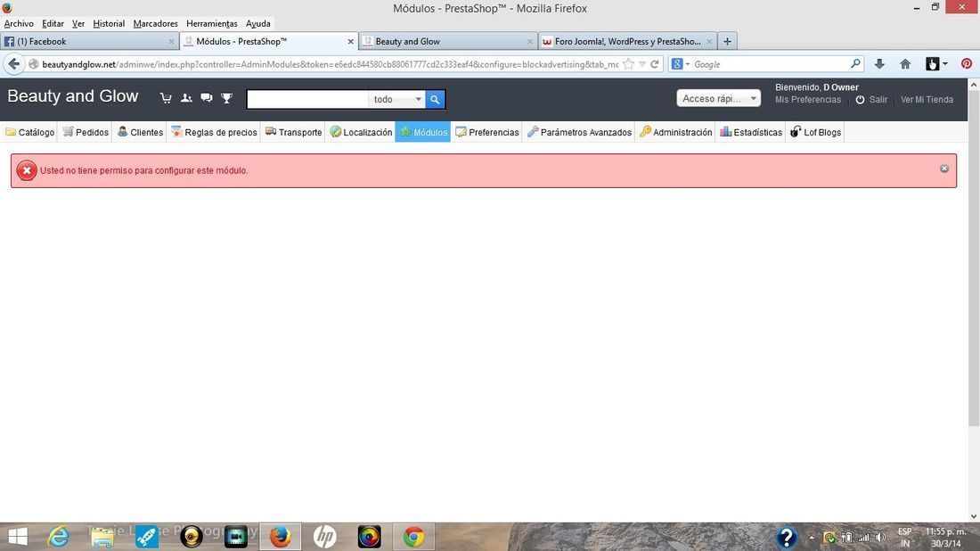
Task: Click the Pinterest toolbar icon
Action: (x=967, y=64)
